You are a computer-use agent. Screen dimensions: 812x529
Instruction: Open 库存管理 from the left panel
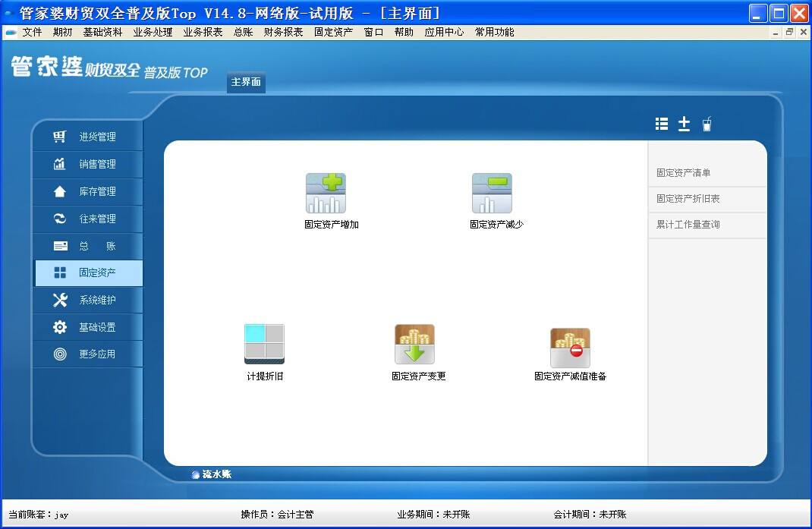(88, 192)
